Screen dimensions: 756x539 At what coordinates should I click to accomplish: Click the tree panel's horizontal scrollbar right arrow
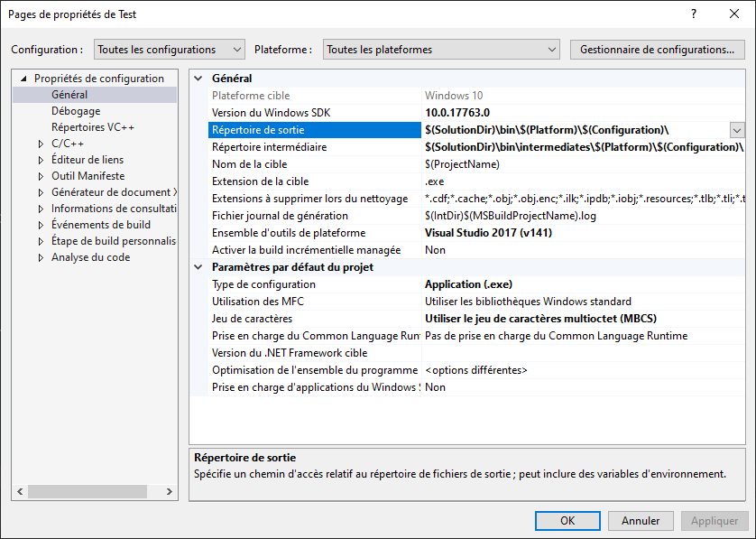170,492
